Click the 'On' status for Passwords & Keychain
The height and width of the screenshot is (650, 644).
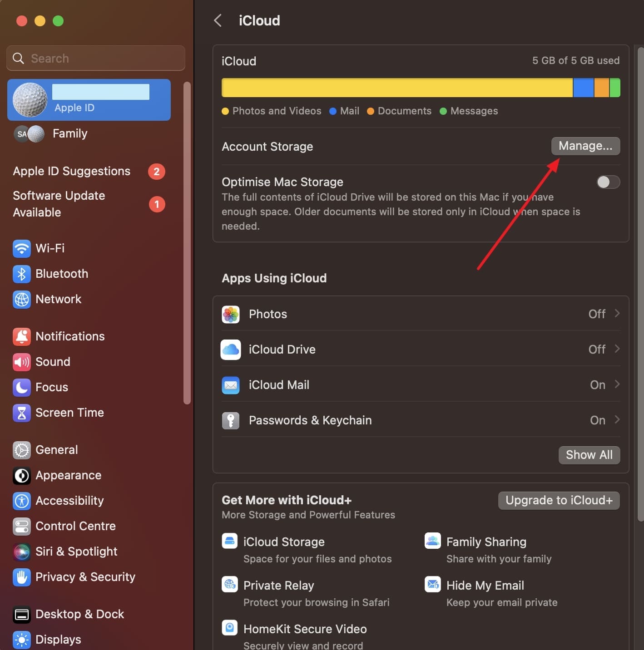coord(598,420)
